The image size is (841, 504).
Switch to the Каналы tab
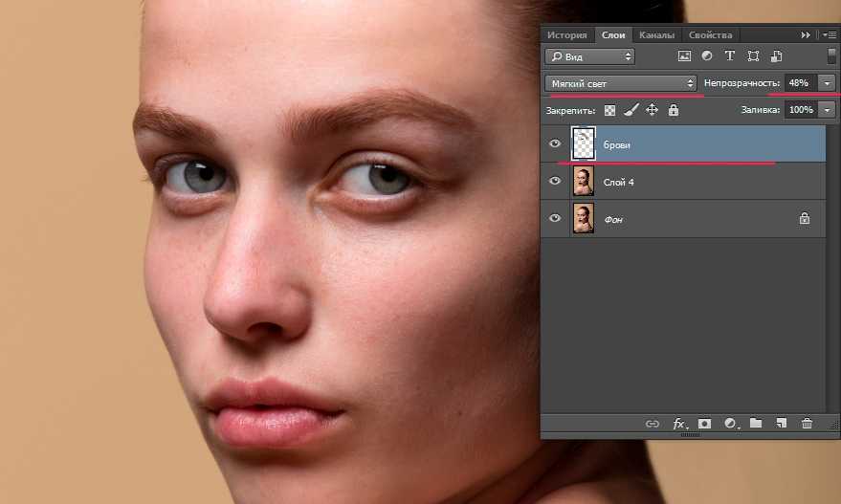tap(656, 34)
